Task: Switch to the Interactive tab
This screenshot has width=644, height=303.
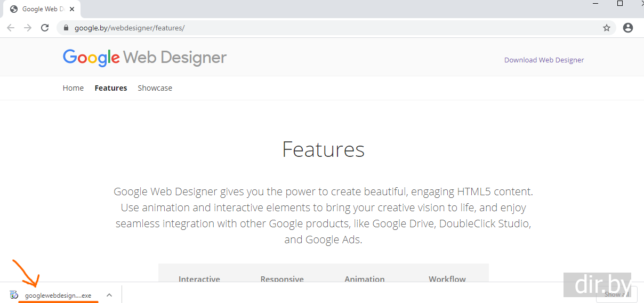Action: tap(199, 278)
